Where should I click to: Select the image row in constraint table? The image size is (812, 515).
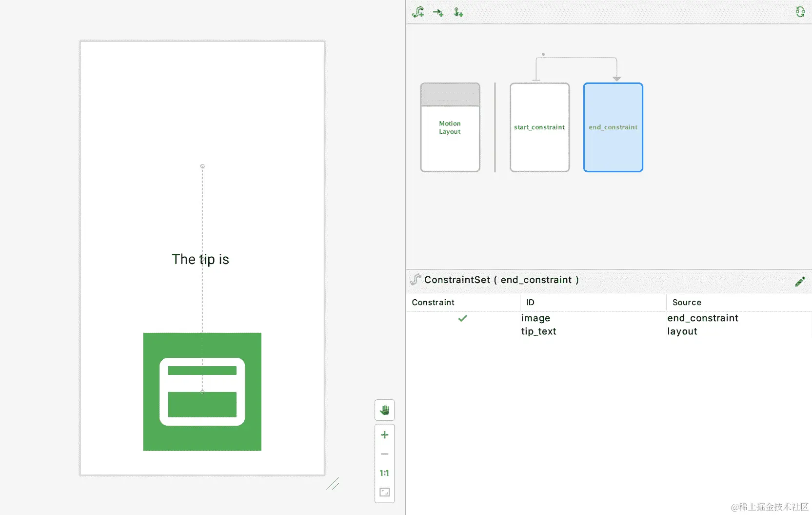point(609,318)
